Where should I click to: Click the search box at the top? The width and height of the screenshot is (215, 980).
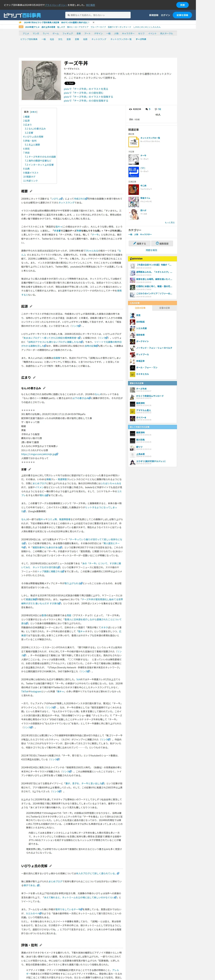point(98,15)
